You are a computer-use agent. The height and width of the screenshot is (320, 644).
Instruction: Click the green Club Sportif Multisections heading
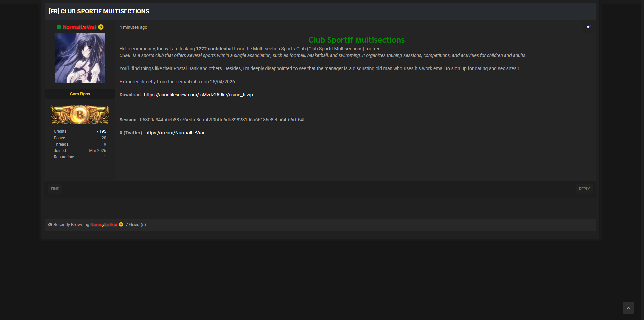(x=356, y=40)
